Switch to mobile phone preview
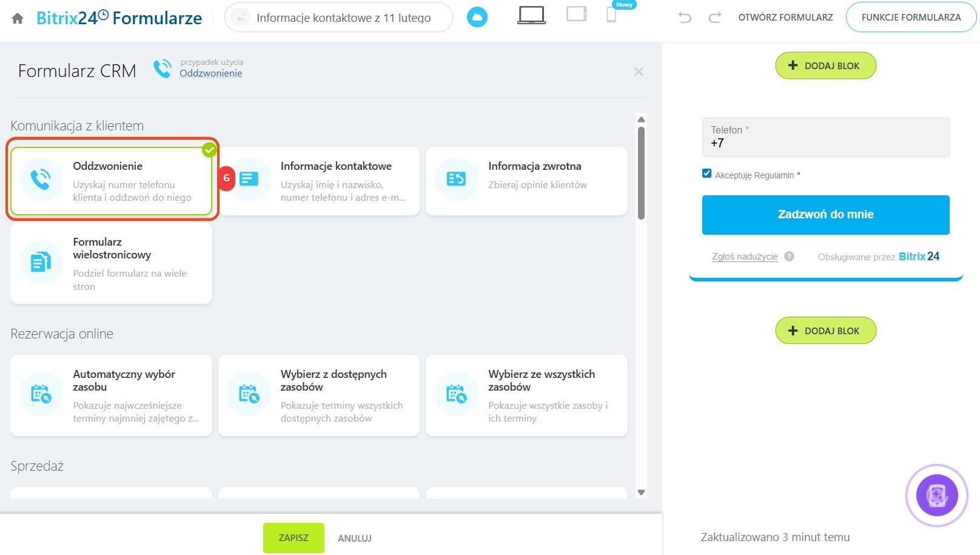The width and height of the screenshot is (980, 555). click(x=611, y=15)
